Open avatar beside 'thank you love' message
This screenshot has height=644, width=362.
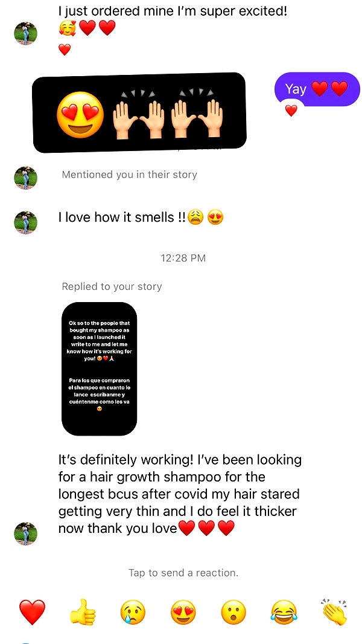[26, 533]
